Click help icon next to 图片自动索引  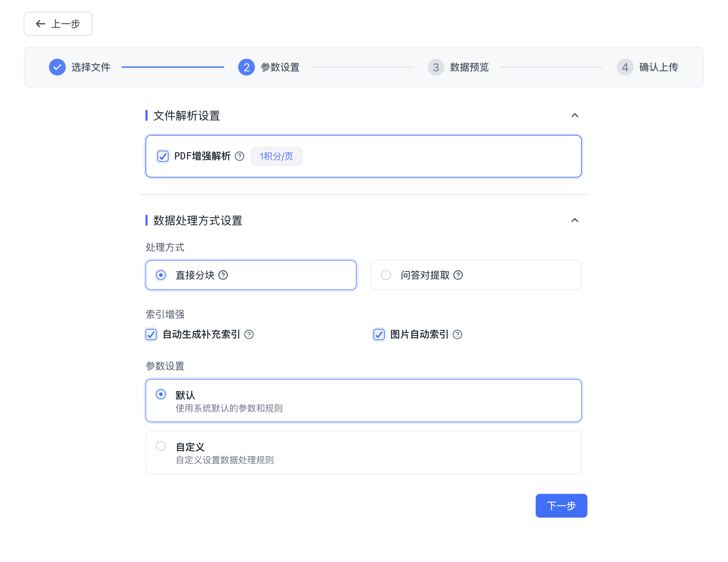457,335
